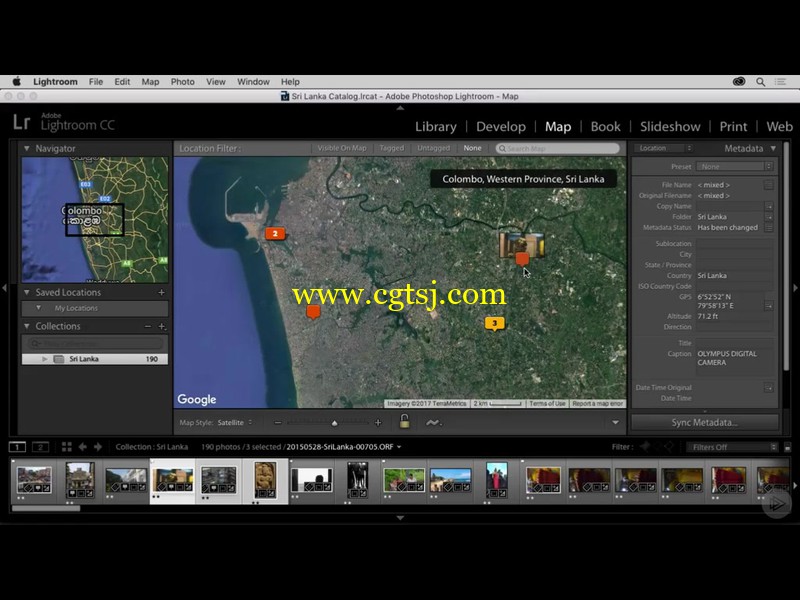Go forward with the right arrow icon
This screenshot has height=600, width=800.
pos(98,447)
